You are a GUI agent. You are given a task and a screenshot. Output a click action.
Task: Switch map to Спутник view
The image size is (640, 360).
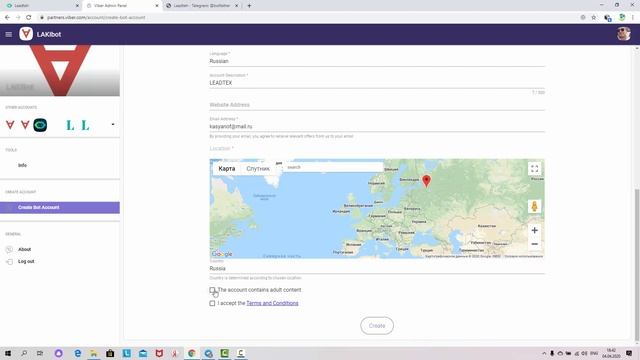click(258, 169)
